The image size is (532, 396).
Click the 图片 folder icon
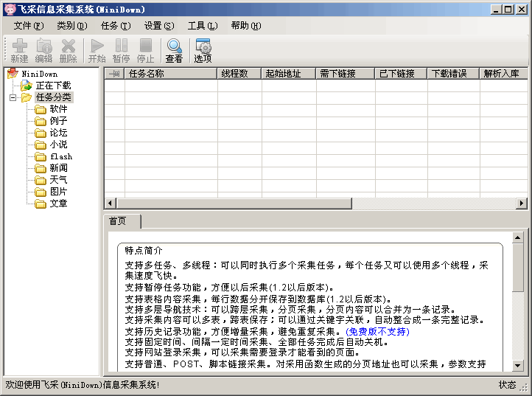point(41,192)
